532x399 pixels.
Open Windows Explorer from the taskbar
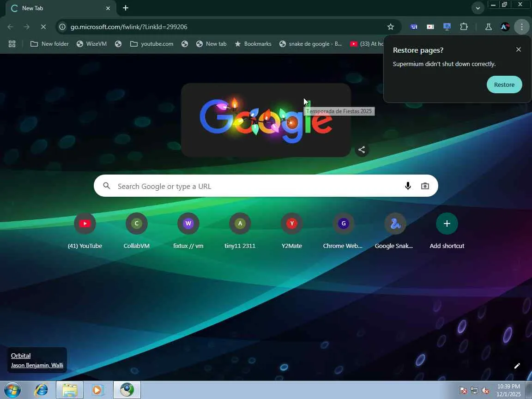point(70,390)
